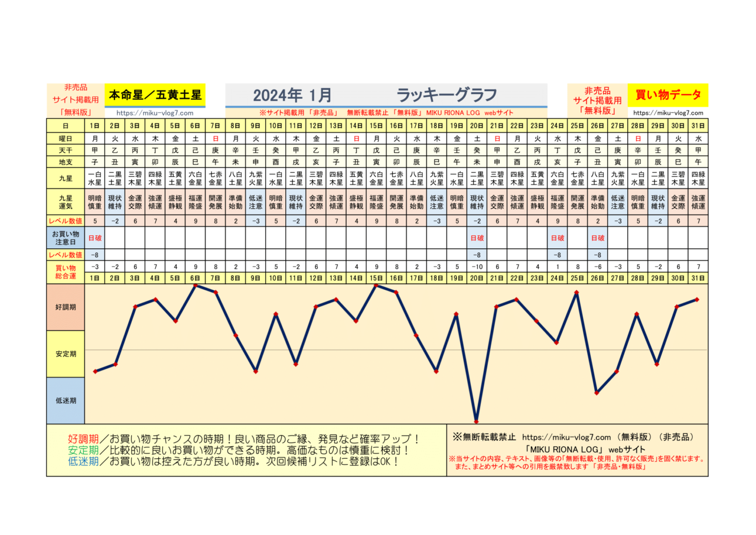Open the URL under the 本命星 header
The height and width of the screenshot is (535, 756).
coord(155,113)
